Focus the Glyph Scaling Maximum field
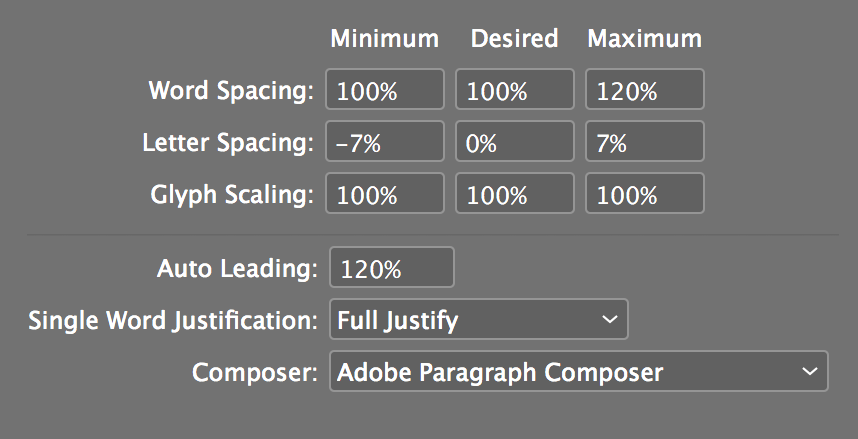Viewport: 858px width, 439px height. click(x=645, y=194)
